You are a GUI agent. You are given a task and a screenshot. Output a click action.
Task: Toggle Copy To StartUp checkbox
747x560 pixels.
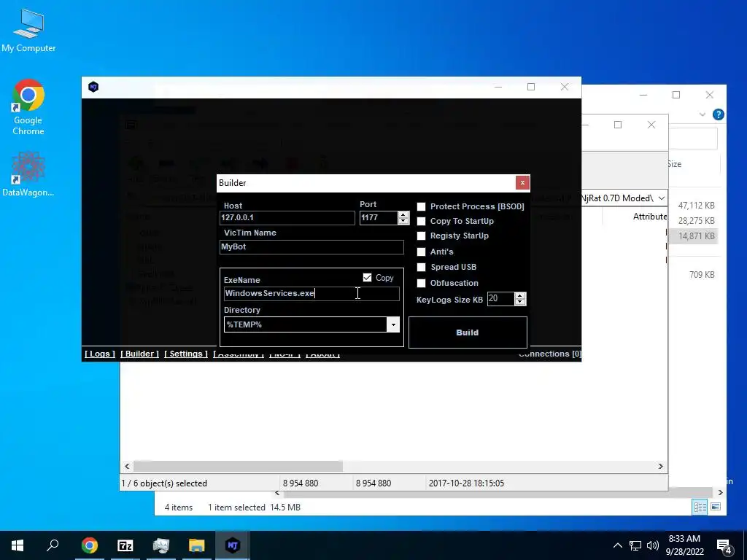click(x=421, y=222)
